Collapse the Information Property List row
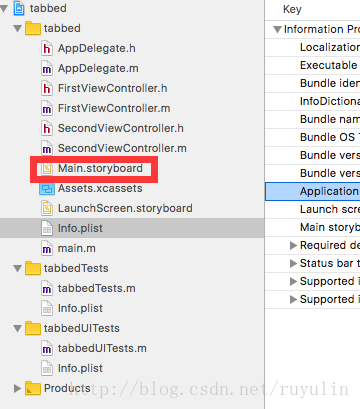The image size is (360, 409). click(x=277, y=29)
